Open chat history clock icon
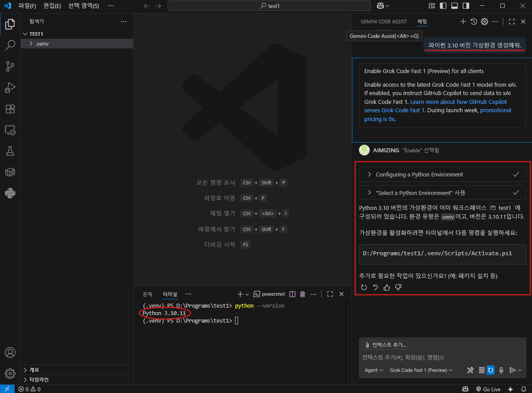 [473, 22]
